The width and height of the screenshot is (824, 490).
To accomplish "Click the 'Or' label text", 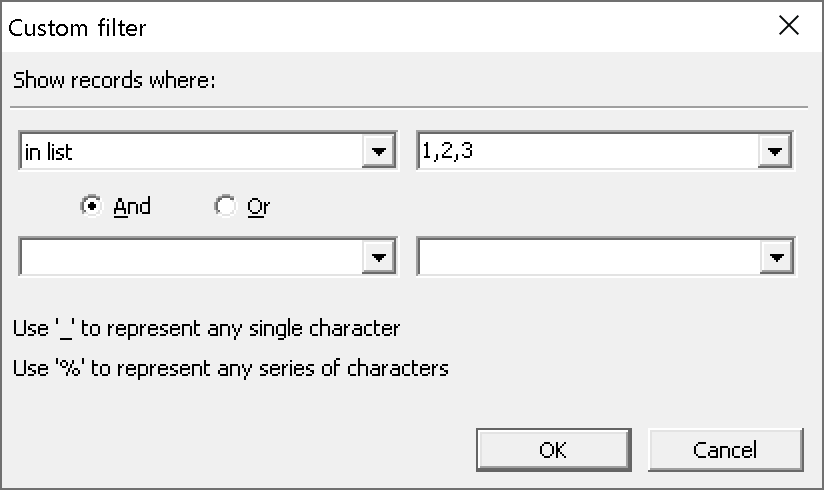I will (258, 206).
